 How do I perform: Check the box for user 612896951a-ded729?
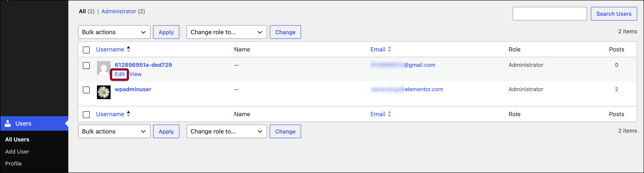coord(86,66)
